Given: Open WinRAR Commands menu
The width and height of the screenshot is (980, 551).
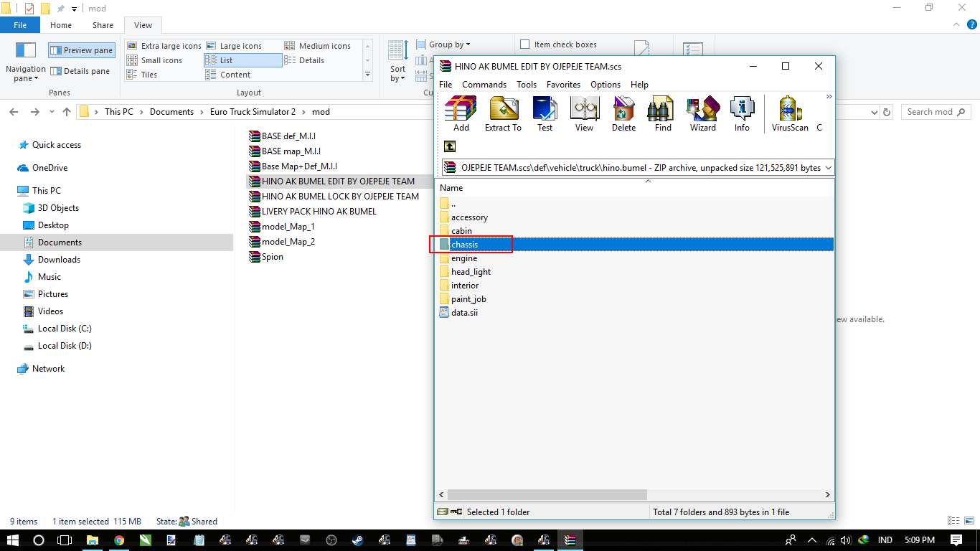Looking at the screenshot, I should click(x=484, y=85).
